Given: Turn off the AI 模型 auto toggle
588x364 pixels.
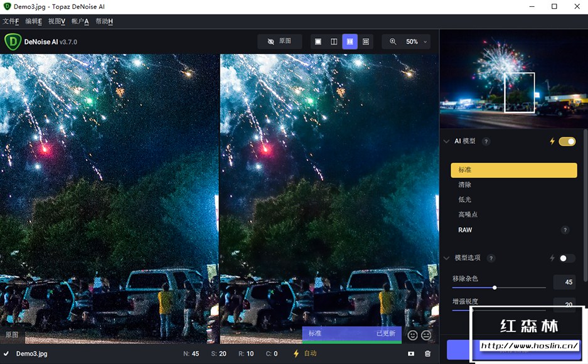Looking at the screenshot, I should 567,141.
